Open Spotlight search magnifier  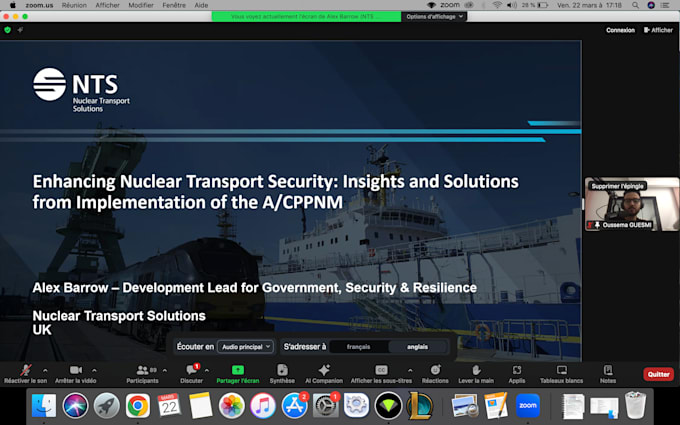click(635, 5)
